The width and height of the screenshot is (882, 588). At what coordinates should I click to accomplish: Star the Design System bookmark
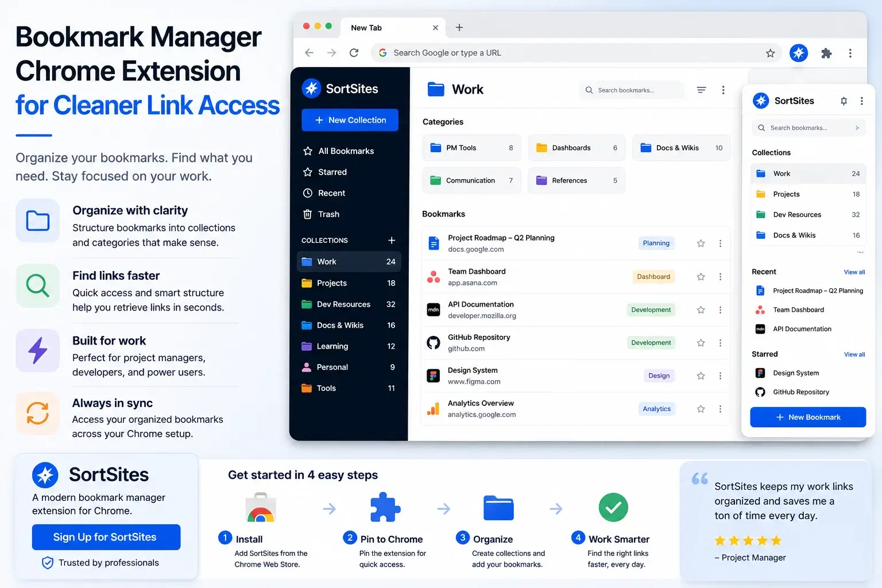(x=701, y=376)
